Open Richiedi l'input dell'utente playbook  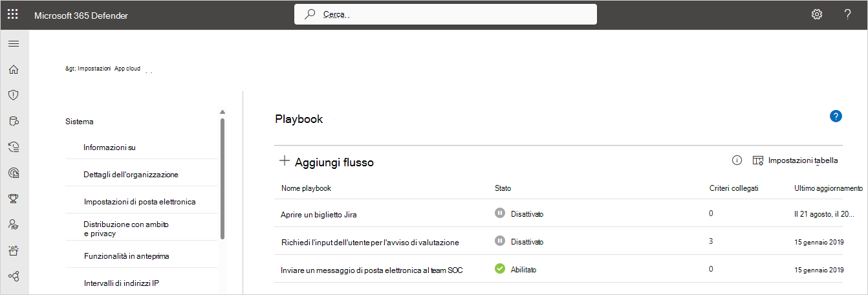[x=369, y=242]
